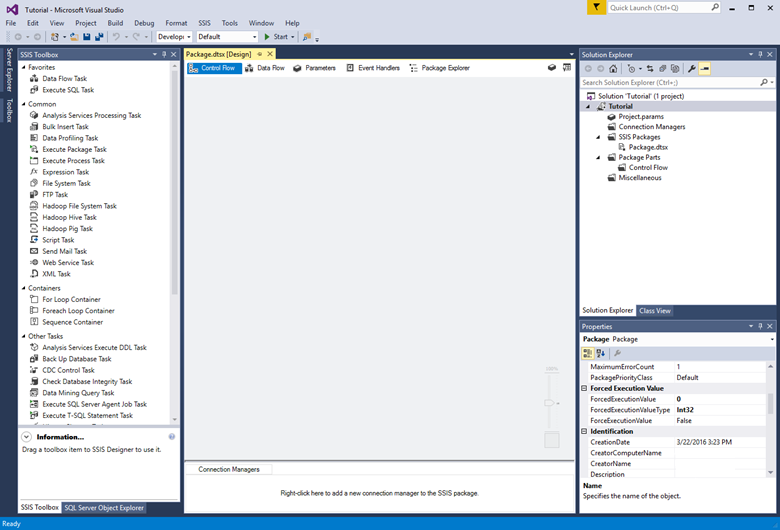Viewport: 780px width, 530px height.
Task: Switch to the Parameters tab
Action: (x=314, y=68)
